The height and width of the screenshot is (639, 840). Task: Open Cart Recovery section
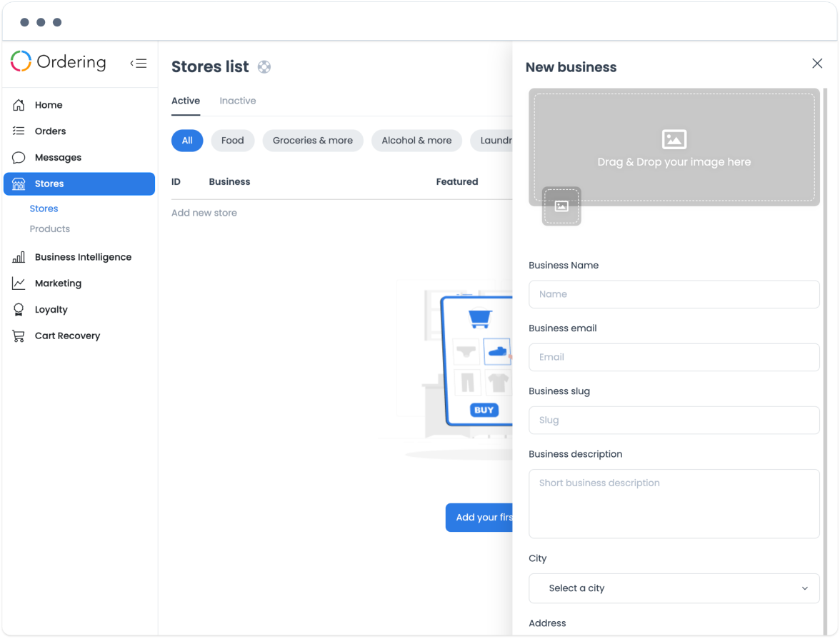point(79,336)
